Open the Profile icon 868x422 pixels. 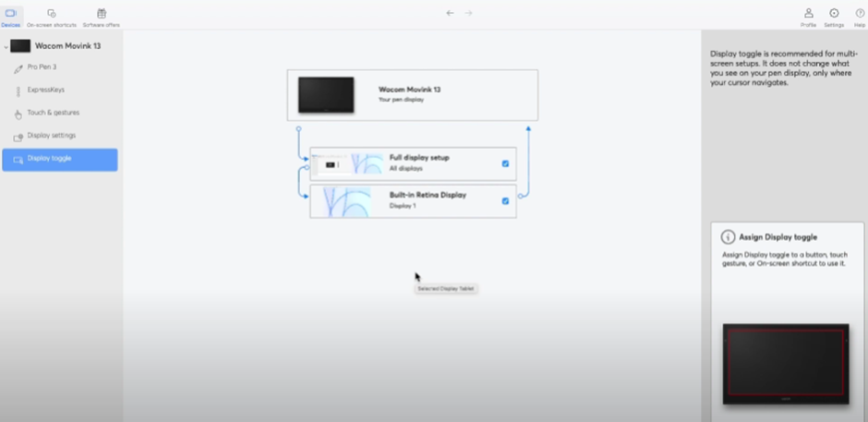click(808, 18)
